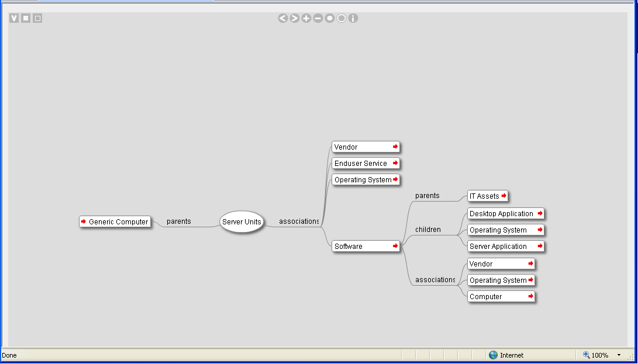Expand Vendor node under Software associations
638x364 pixels.
[x=530, y=264]
